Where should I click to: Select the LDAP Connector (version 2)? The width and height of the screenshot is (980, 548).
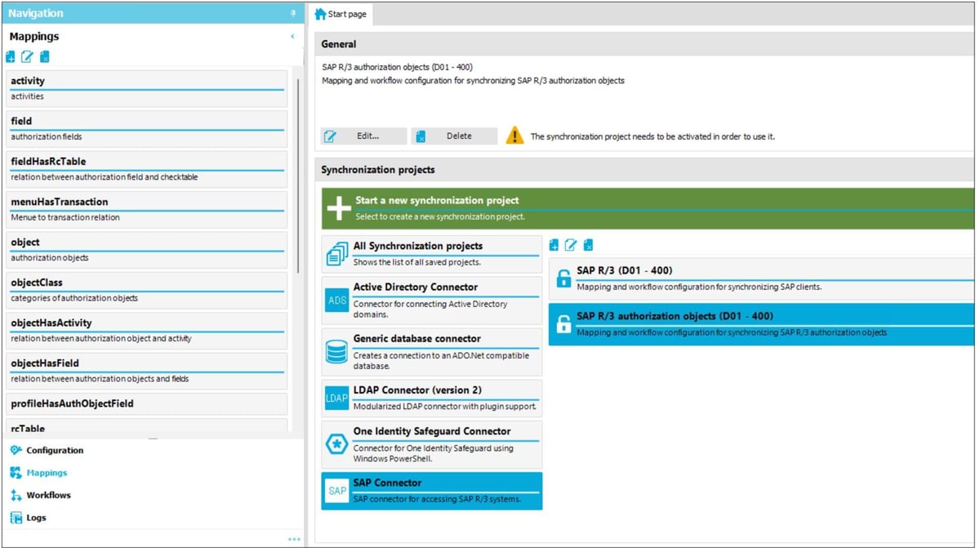[431, 397]
